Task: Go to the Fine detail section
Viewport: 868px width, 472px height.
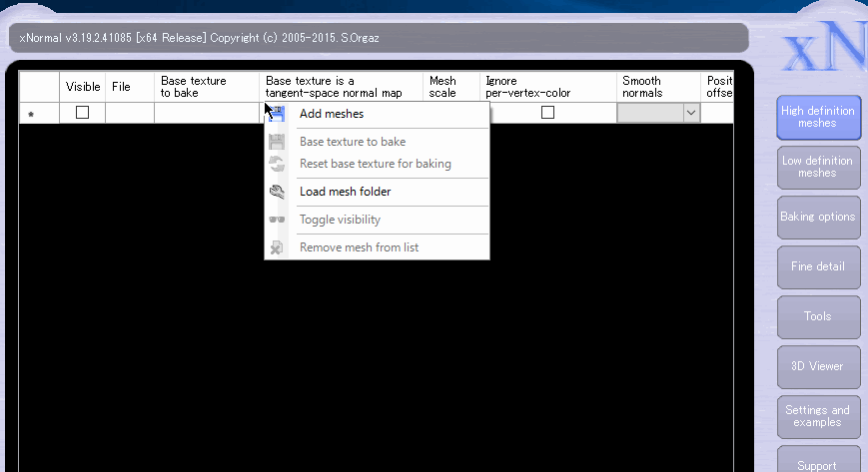Action: coord(819,266)
